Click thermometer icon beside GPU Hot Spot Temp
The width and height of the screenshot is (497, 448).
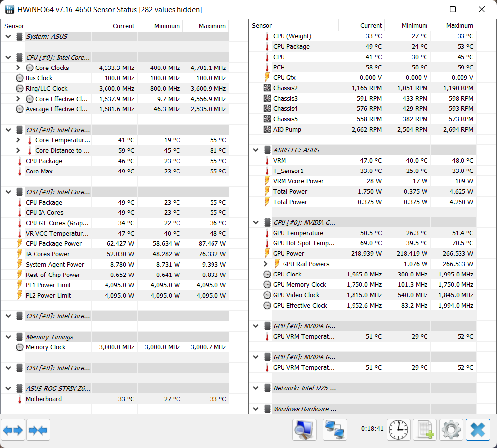(x=267, y=243)
